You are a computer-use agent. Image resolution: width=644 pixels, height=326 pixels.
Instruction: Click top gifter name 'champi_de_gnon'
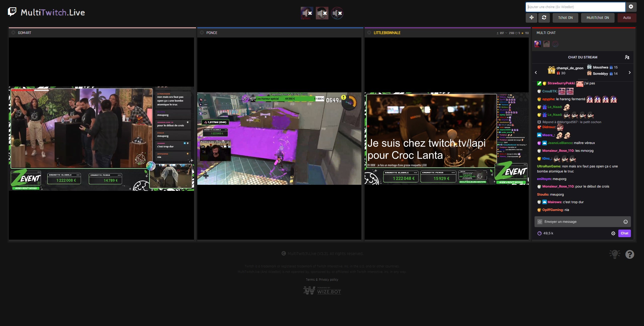click(570, 68)
